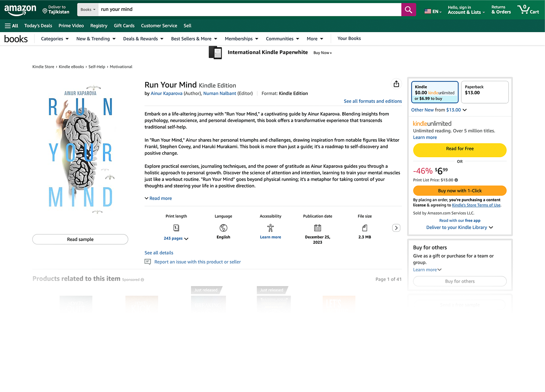545x392 pixels.
Task: Open Today's Deals
Action: 38,26
